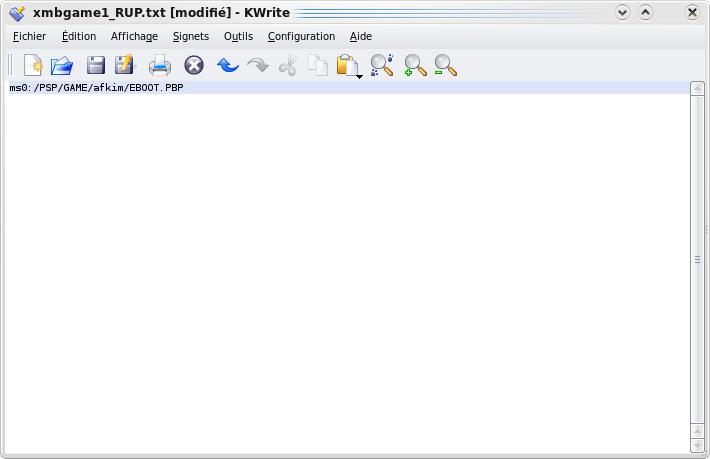
Task: Zoom out with the green minus magnifier
Action: click(x=446, y=65)
